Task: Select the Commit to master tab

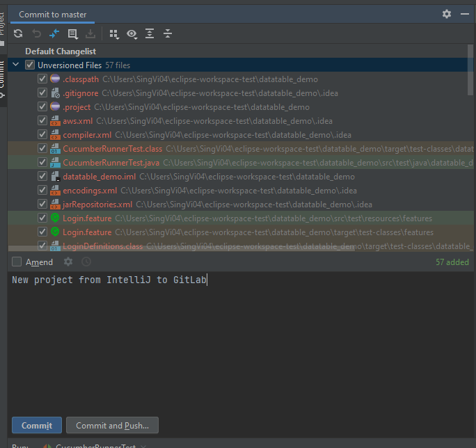Action: (52, 15)
